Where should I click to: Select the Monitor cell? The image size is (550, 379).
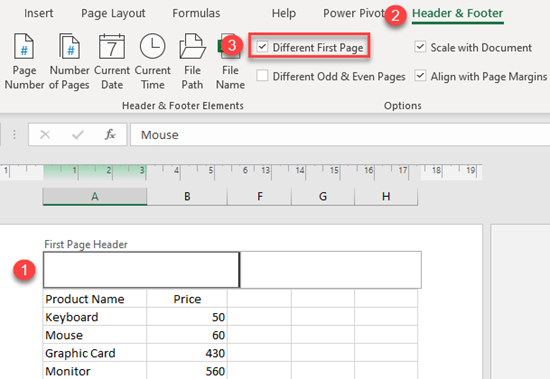(x=95, y=371)
